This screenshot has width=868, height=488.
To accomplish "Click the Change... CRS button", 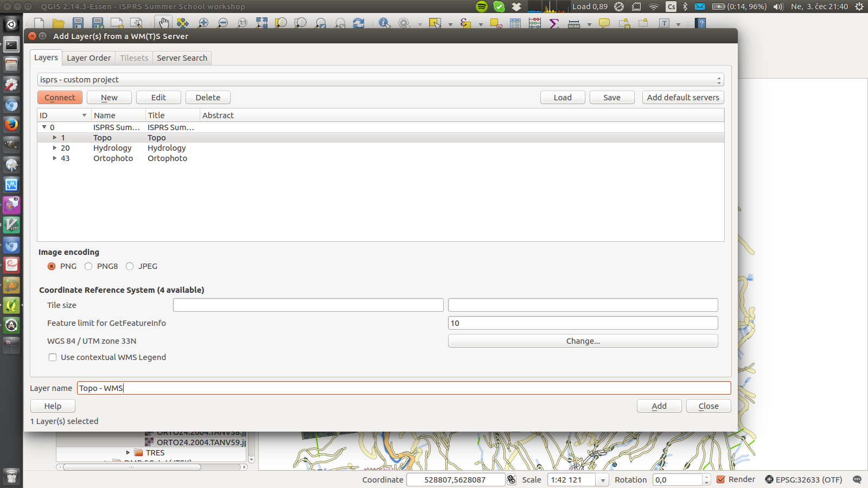I will pyautogui.click(x=583, y=341).
